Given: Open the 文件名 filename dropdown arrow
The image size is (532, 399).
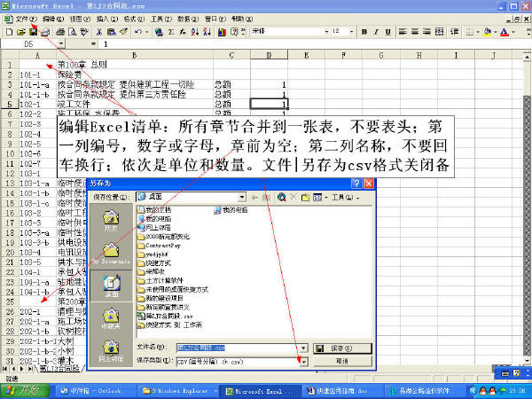Looking at the screenshot, I should [302, 348].
